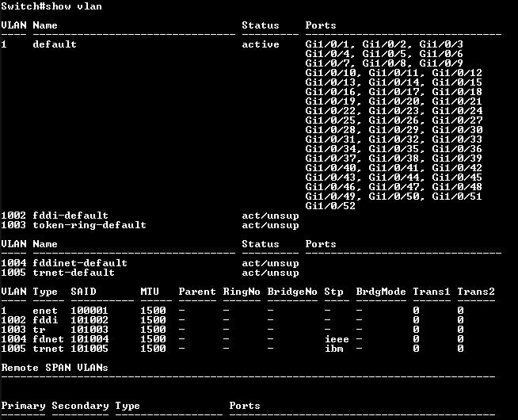Select the last port Gi1/0/52
This screenshot has height=420, width=518.
330,206
